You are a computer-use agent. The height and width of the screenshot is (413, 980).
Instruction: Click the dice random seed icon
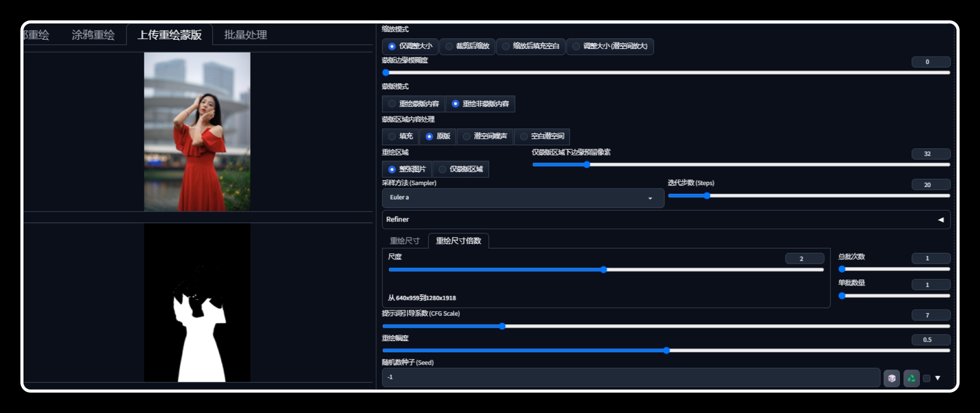(x=892, y=378)
